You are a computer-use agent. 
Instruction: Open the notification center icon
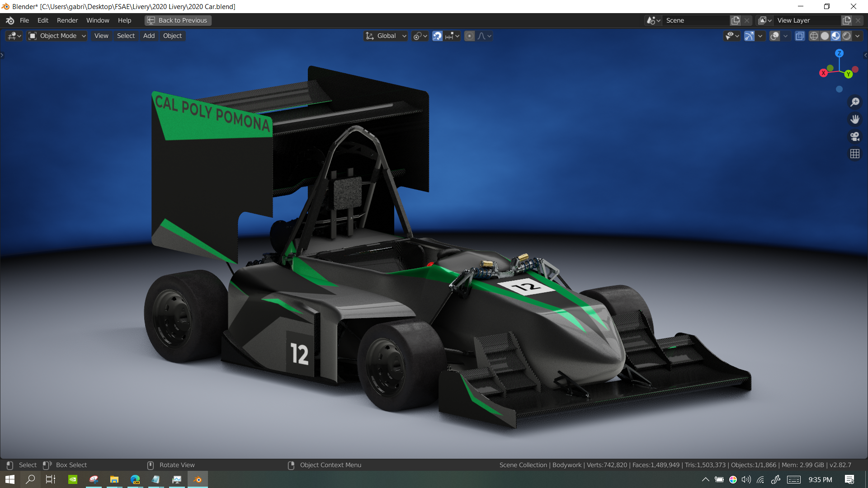click(849, 479)
